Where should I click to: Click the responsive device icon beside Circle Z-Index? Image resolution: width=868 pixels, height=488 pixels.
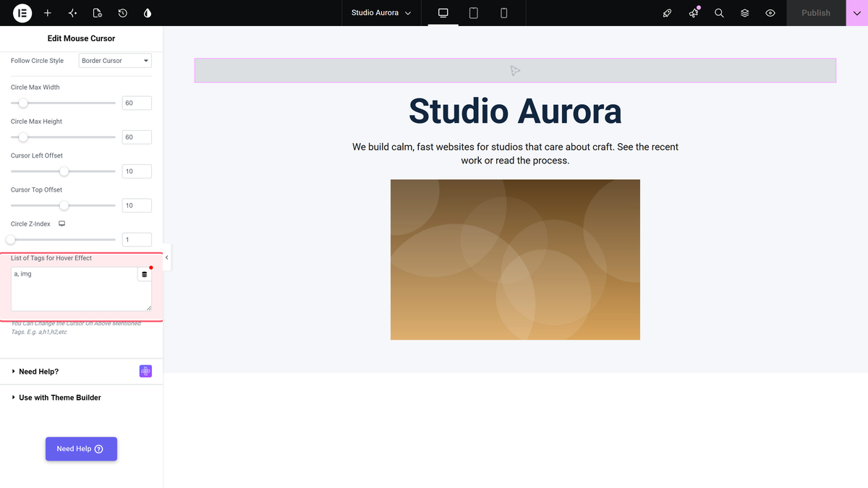[62, 224]
